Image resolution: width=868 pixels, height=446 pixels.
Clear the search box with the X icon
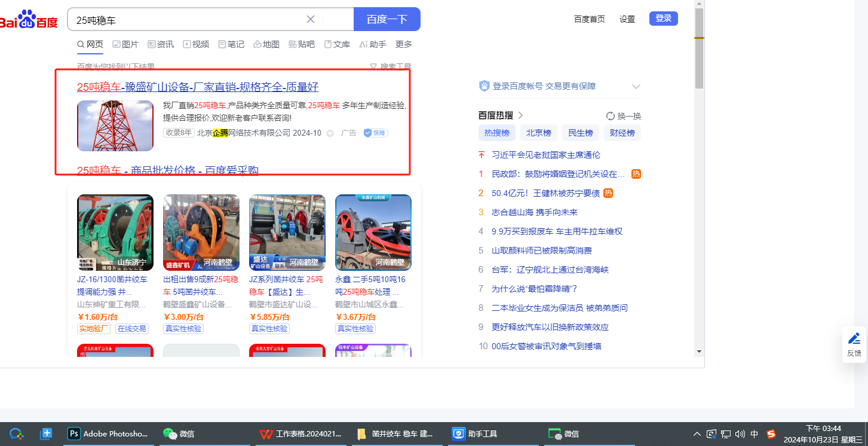(311, 19)
